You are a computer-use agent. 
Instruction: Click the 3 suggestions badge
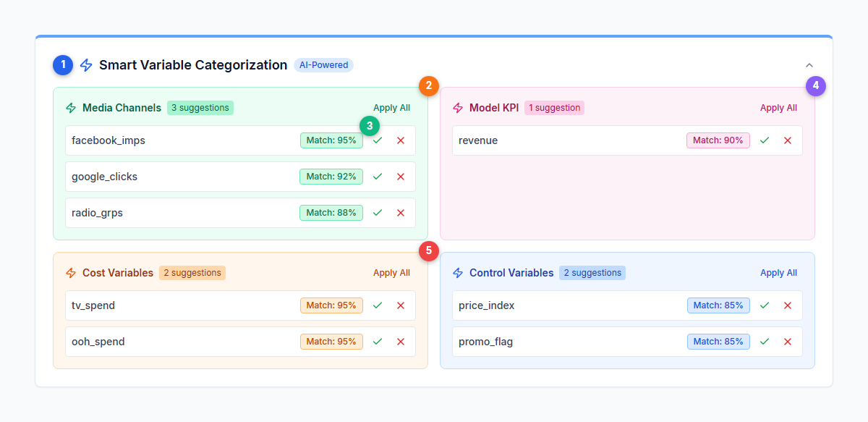click(x=200, y=108)
